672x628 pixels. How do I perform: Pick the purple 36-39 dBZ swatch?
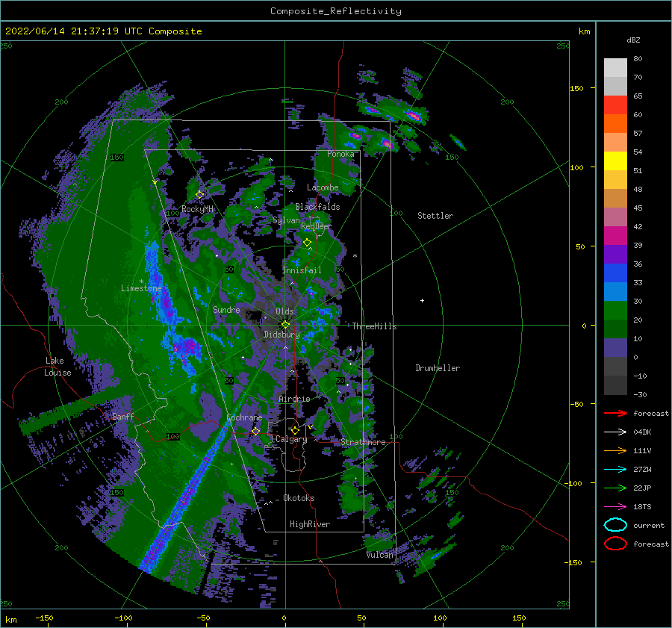click(x=615, y=255)
